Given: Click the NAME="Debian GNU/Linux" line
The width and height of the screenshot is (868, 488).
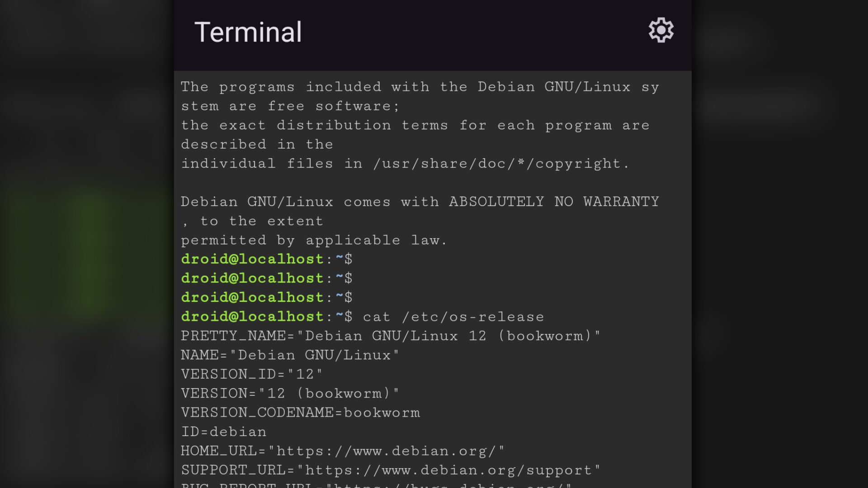Looking at the screenshot, I should tap(290, 355).
